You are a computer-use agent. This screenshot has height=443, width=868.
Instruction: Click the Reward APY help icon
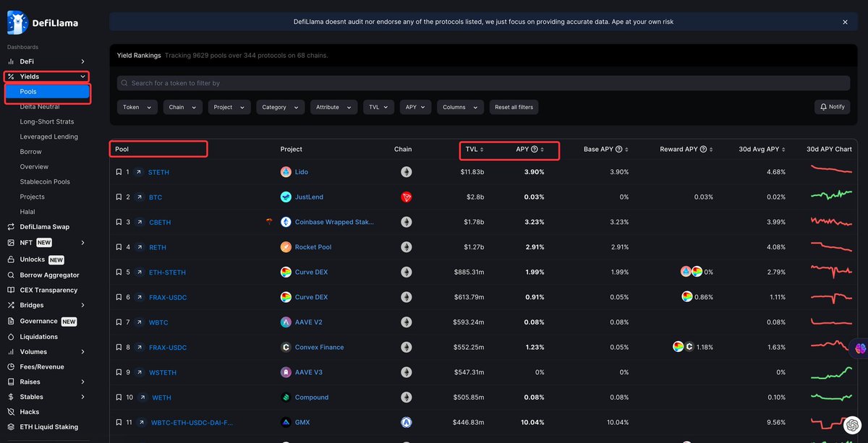[703, 150]
